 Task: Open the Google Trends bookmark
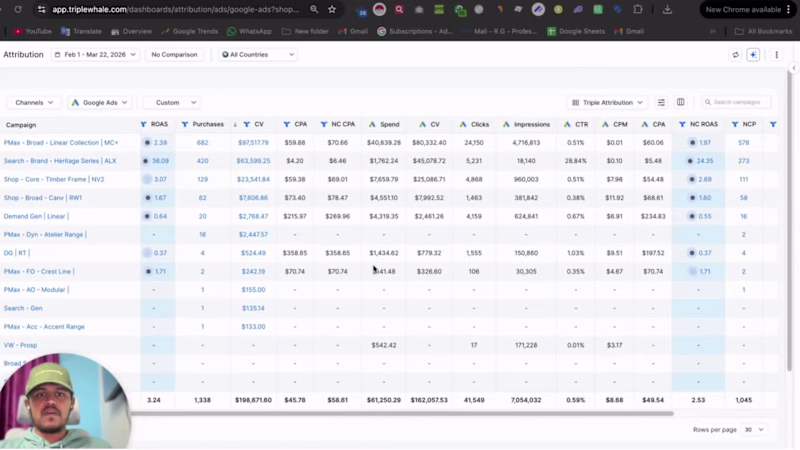(x=191, y=31)
